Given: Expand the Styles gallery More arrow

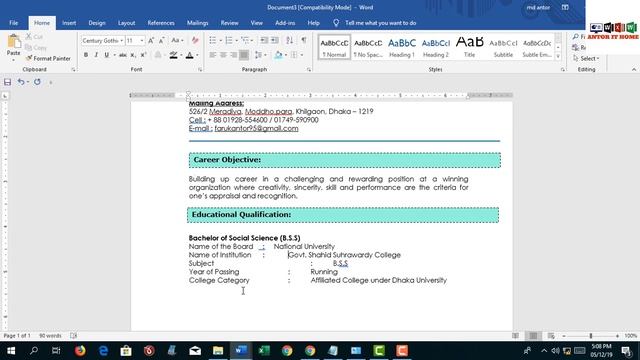Looking at the screenshot, I should (558, 57).
